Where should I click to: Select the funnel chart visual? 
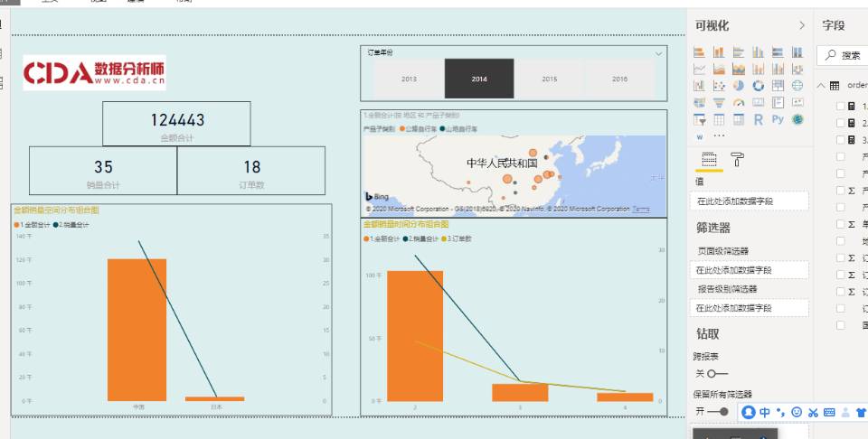coord(719,102)
